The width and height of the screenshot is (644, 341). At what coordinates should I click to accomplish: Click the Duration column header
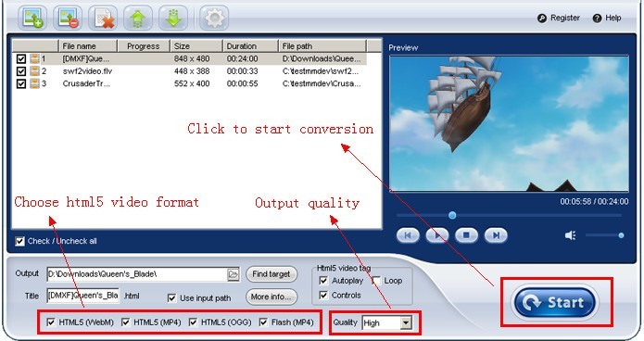point(250,46)
